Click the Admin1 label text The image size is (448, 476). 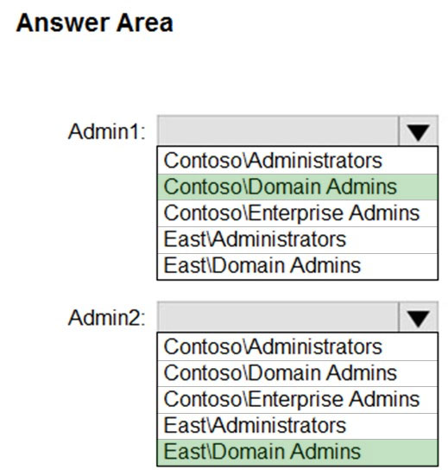(107, 132)
